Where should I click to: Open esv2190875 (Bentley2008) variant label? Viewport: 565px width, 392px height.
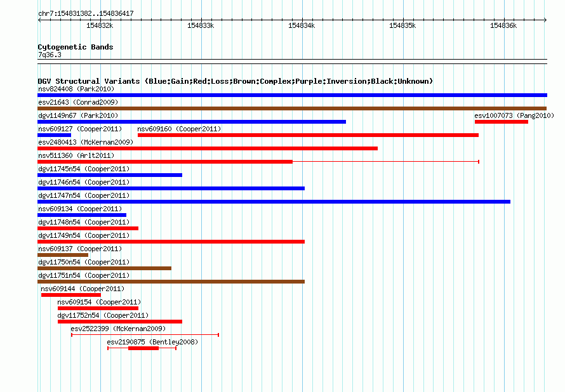click(x=152, y=342)
